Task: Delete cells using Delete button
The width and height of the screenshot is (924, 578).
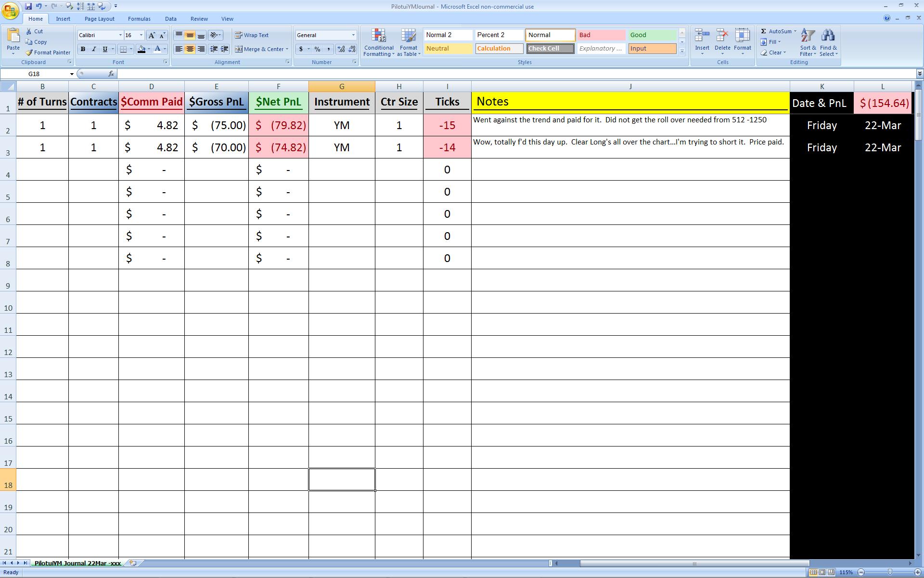Action: click(x=722, y=41)
